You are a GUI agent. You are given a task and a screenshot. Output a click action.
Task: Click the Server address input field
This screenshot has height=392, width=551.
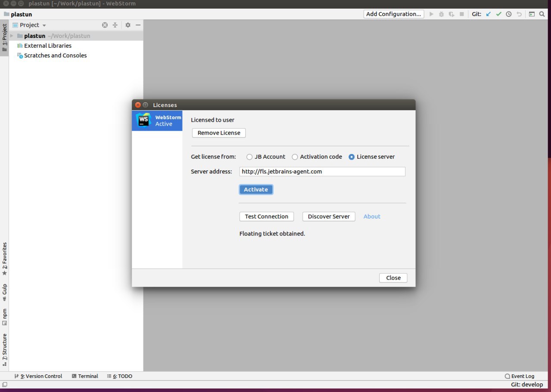pyautogui.click(x=322, y=172)
